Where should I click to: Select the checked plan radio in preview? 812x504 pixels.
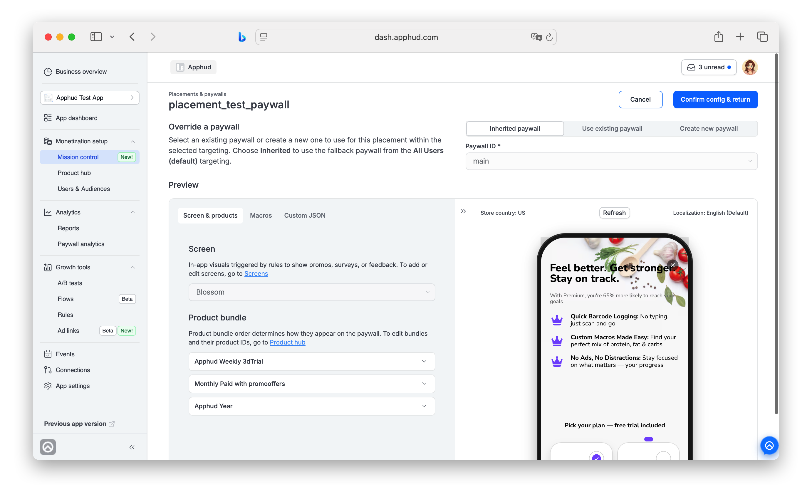click(x=596, y=457)
